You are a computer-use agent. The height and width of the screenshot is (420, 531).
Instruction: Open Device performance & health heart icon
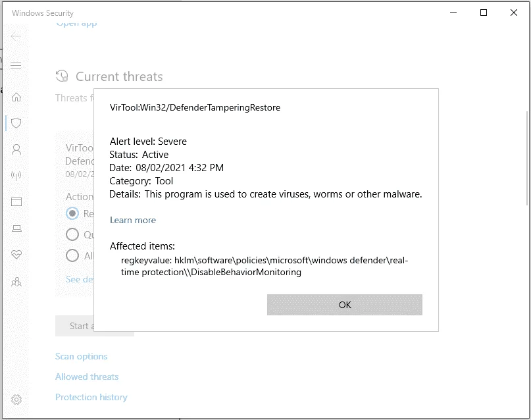click(16, 254)
